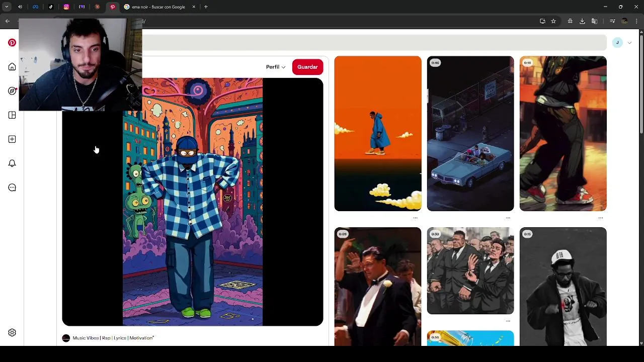This screenshot has width=644, height=362.
Task: Open a new browser tab
Action: tap(206, 7)
